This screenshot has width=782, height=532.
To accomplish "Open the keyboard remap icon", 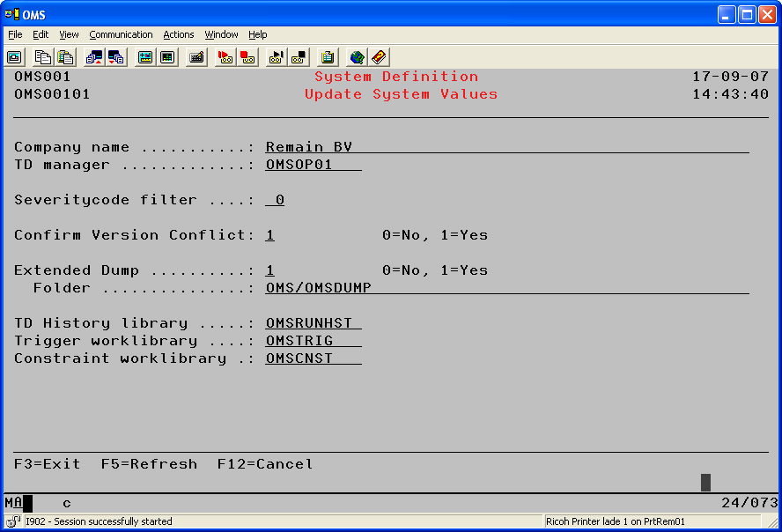I will [196, 57].
